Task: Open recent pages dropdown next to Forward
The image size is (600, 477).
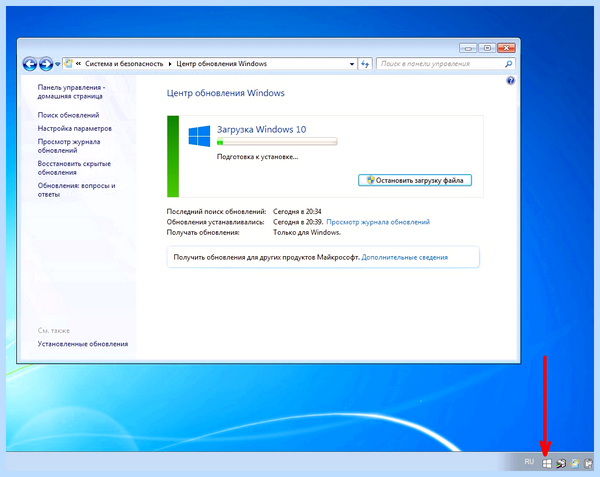Action: [57, 64]
